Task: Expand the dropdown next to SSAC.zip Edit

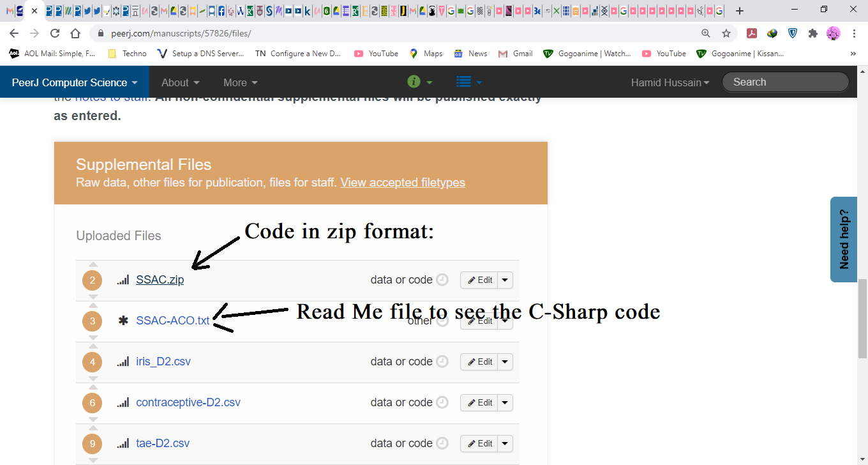Action: coord(505,280)
